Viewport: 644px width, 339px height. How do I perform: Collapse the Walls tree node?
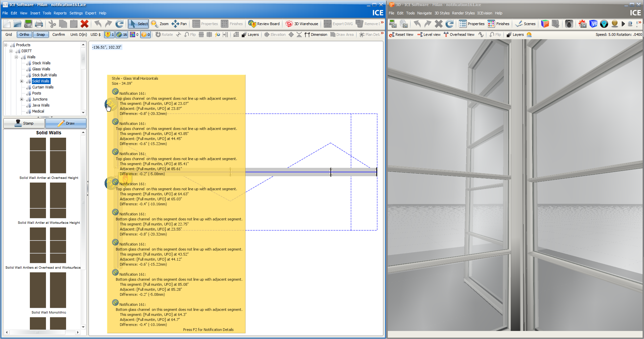[x=16, y=57]
